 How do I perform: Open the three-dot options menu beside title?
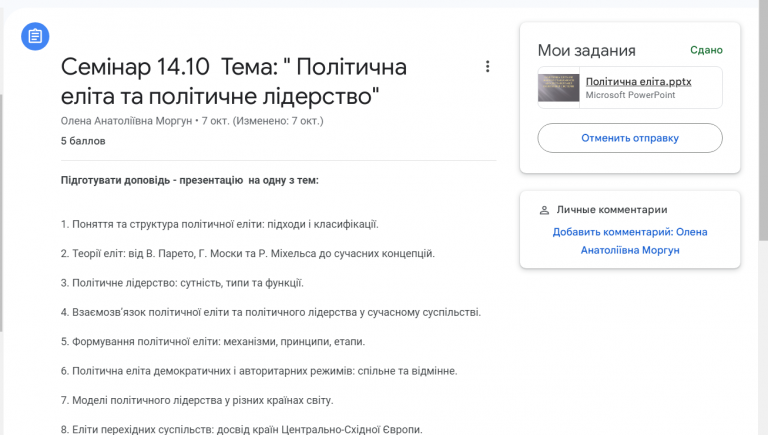pyautogui.click(x=487, y=67)
